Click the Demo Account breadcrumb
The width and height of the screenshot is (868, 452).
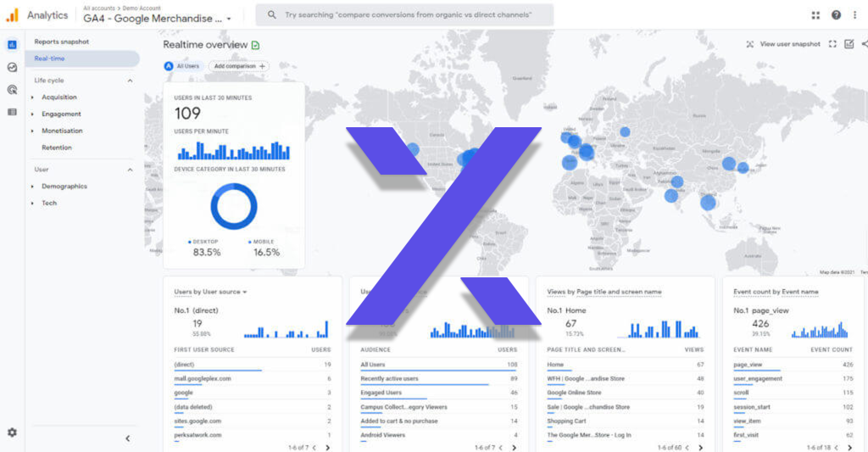pyautogui.click(x=142, y=8)
